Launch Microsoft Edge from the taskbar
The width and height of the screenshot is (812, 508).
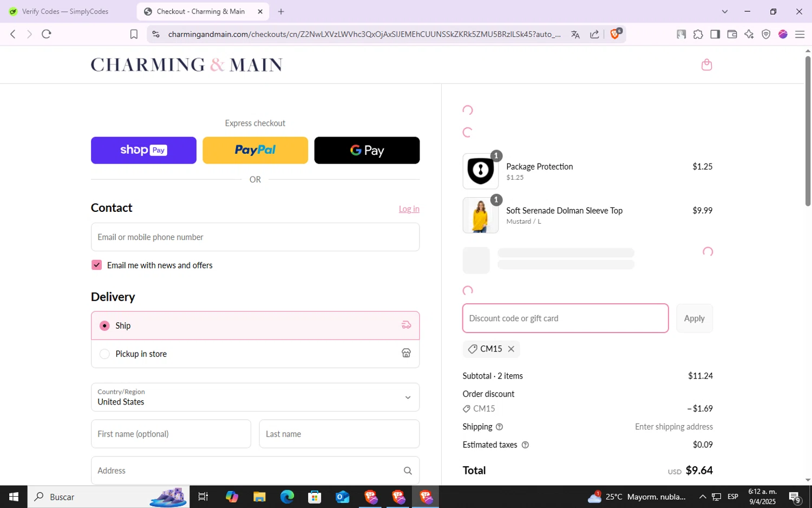tap(287, 497)
